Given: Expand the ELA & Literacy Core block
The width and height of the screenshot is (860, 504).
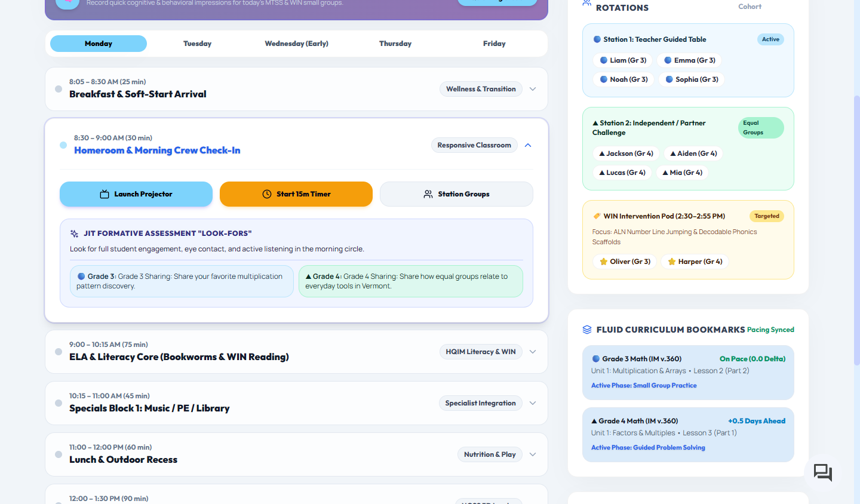Looking at the screenshot, I should (x=533, y=352).
